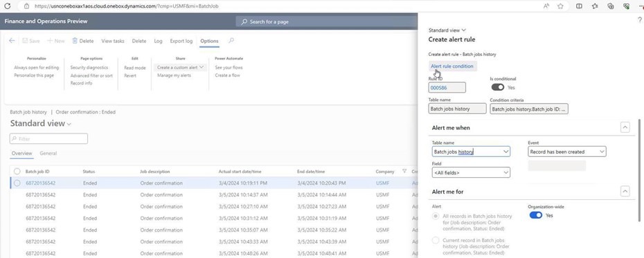Collapse the Alert me when section
This screenshot has height=258, width=644.
(x=625, y=127)
